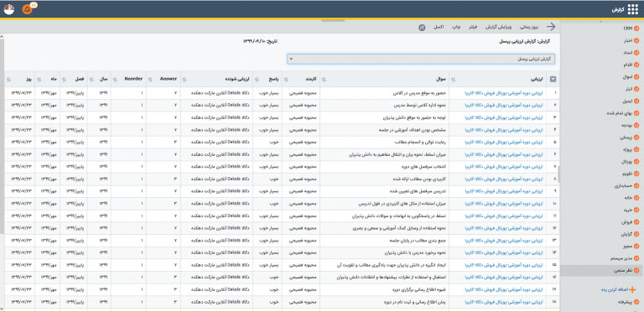Open the حسابداری module in sidebar

tap(627, 185)
